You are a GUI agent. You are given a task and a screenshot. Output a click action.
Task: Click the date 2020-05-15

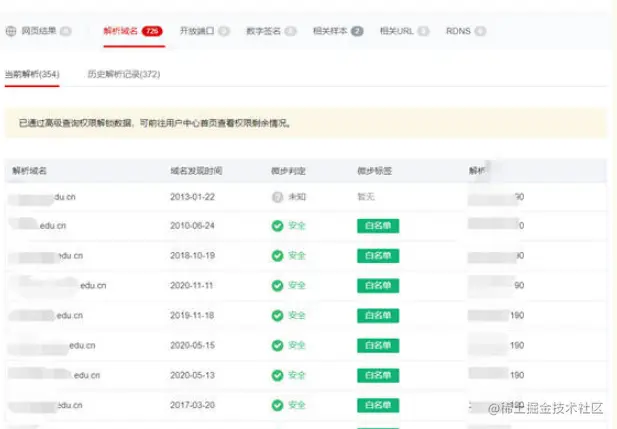click(192, 346)
